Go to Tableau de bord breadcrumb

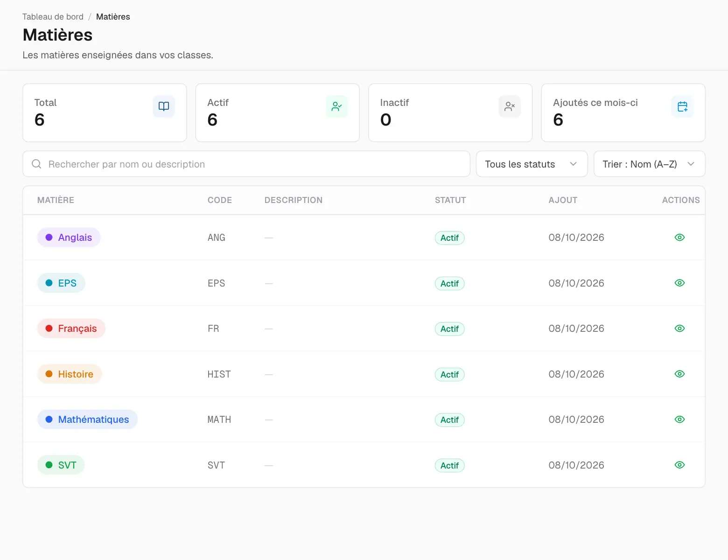53,17
